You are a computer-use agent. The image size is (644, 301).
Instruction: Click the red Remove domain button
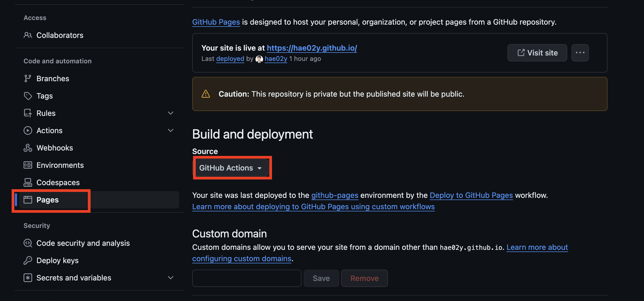click(x=364, y=278)
